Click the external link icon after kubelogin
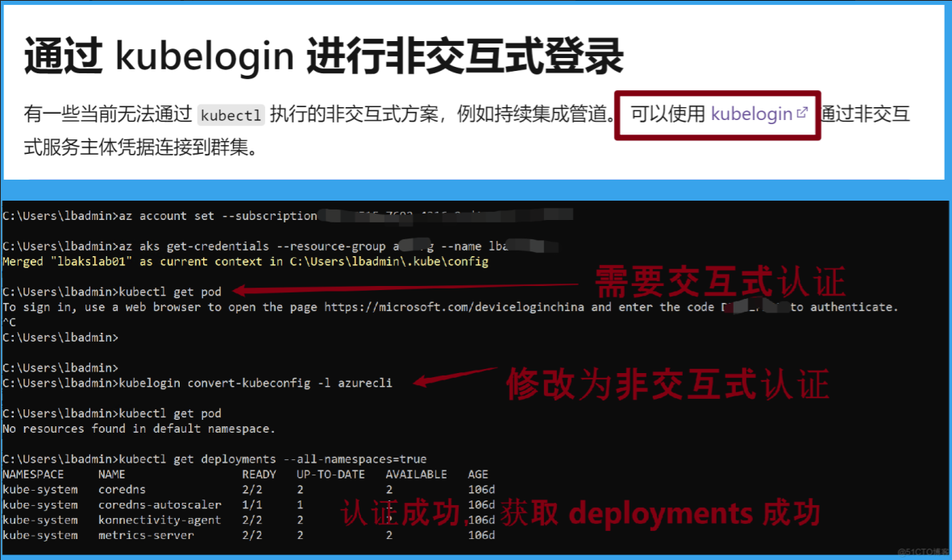 coord(802,114)
